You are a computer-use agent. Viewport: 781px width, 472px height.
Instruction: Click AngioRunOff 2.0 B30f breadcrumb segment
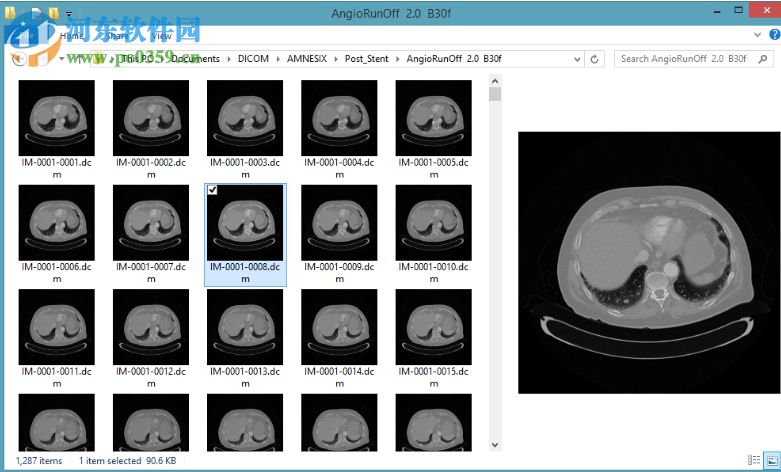[454, 59]
